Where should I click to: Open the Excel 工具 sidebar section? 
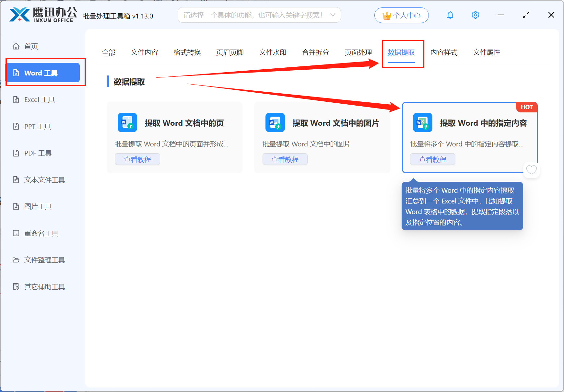point(40,99)
